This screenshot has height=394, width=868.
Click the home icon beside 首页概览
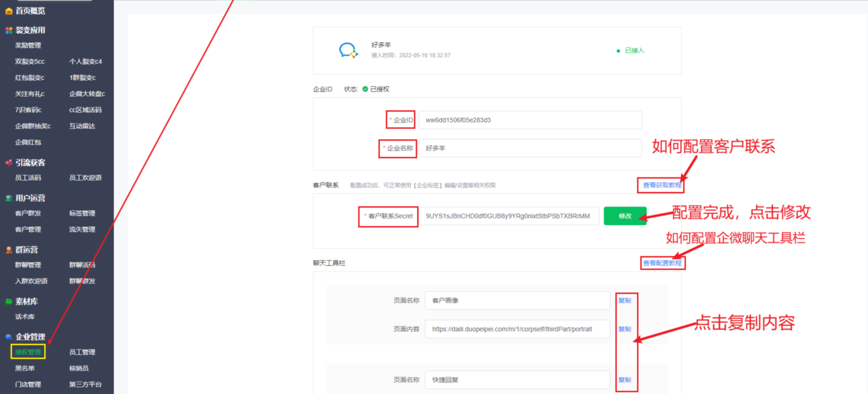[9, 11]
